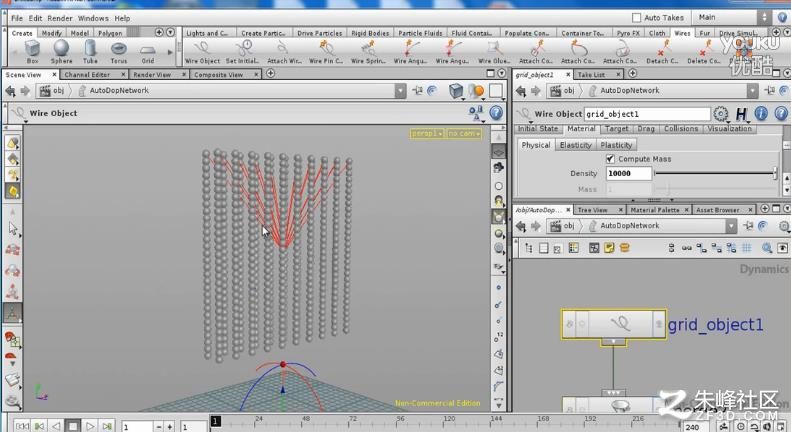Image resolution: width=791 pixels, height=432 pixels.
Task: Select the Wire Object shelf tool
Action: click(x=202, y=52)
